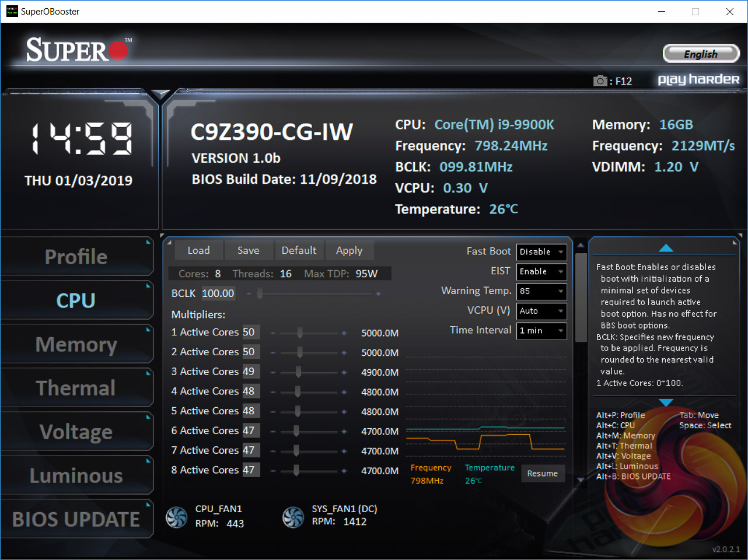The width and height of the screenshot is (748, 560).
Task: Click the blue down arrow in the help panel
Action: pos(666,402)
